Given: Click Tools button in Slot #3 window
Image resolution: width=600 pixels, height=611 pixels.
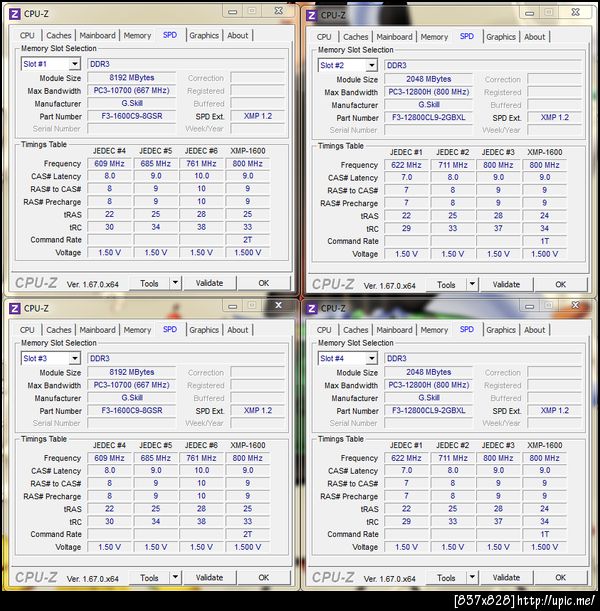Looking at the screenshot, I should [149, 578].
